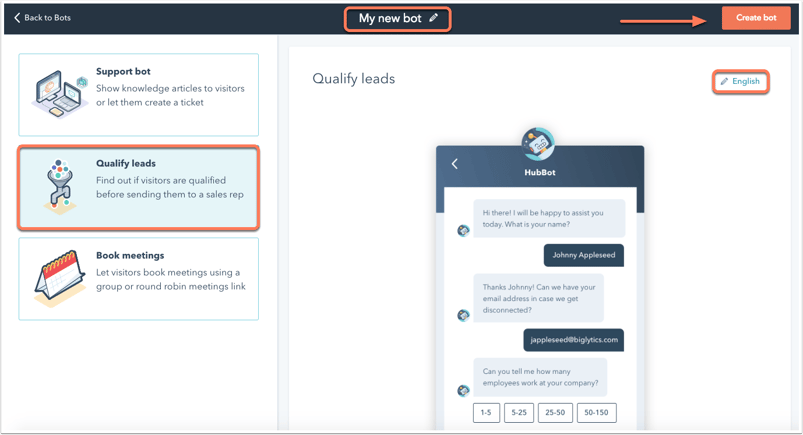Click the Book meetings description text

171,279
